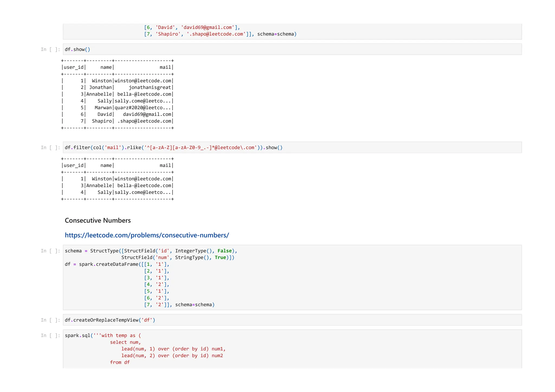Select Jonathan in the name column
The width and height of the screenshot is (555, 392).
point(100,88)
